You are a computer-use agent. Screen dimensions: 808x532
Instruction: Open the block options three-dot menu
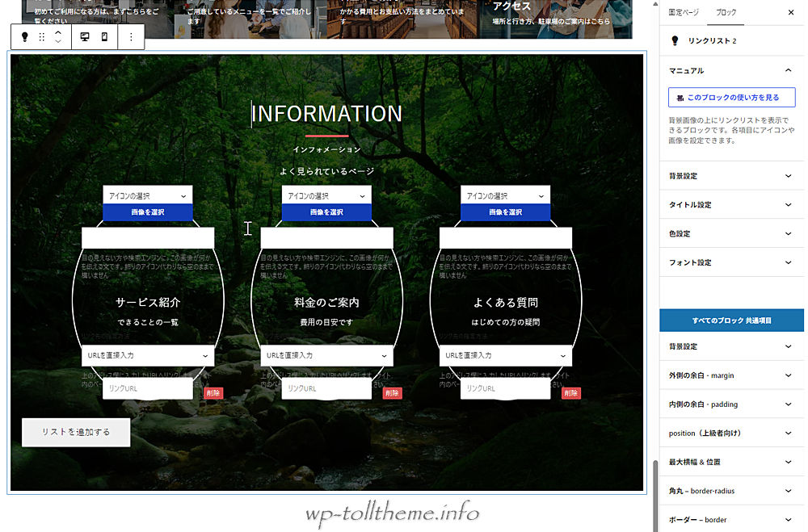pos(131,36)
